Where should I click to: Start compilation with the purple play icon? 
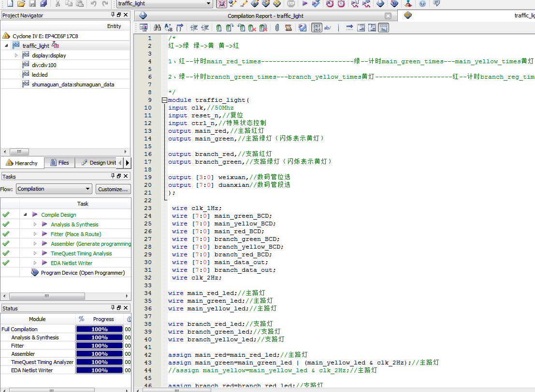[x=304, y=3]
